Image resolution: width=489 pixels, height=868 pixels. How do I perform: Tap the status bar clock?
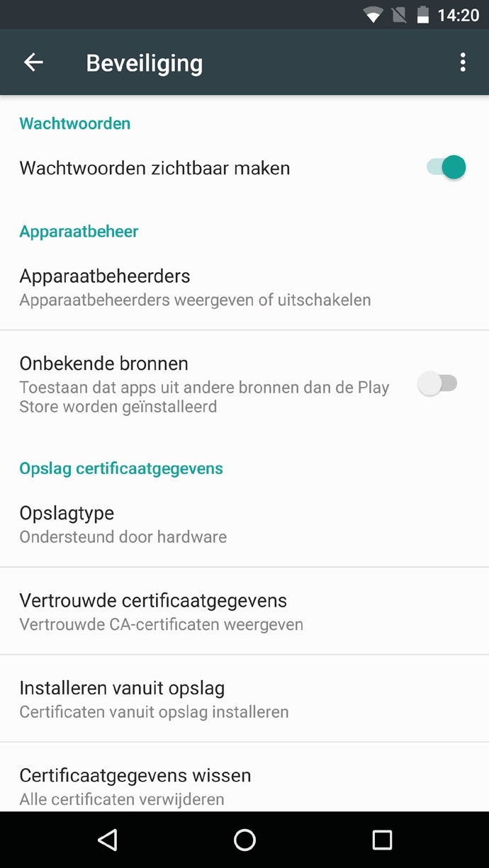(459, 15)
